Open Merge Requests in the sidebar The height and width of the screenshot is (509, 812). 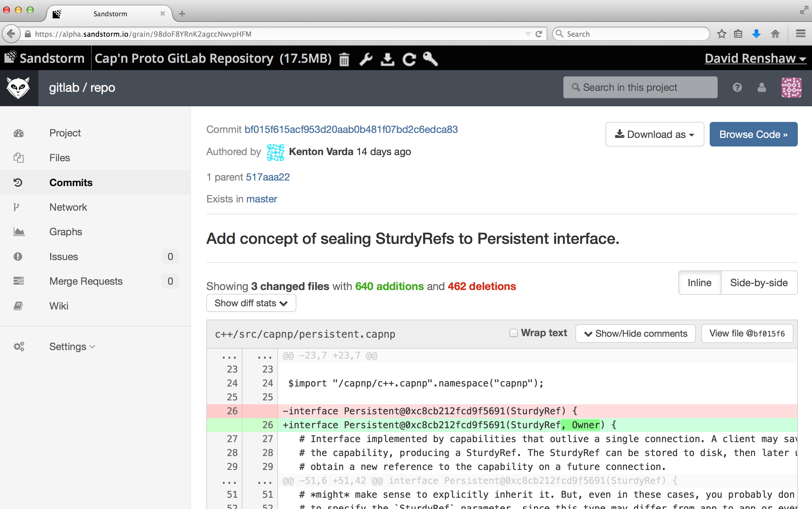point(86,281)
